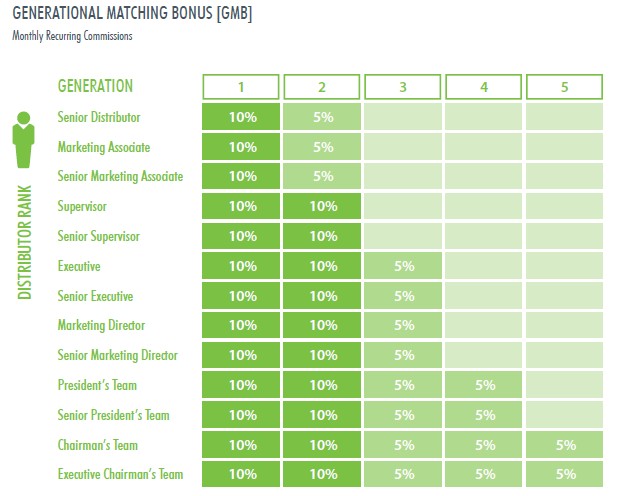Click Senior Distributor generation 2 5% cell
Image resolution: width=621 pixels, height=496 pixels.
click(x=322, y=117)
